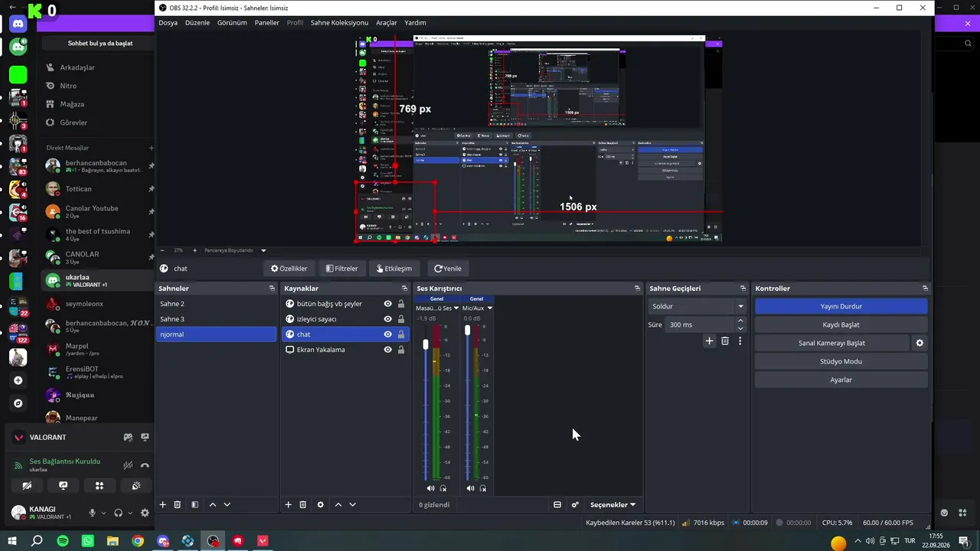Open the Araçlar menu
Viewport: 980px width, 551px height.
point(387,23)
